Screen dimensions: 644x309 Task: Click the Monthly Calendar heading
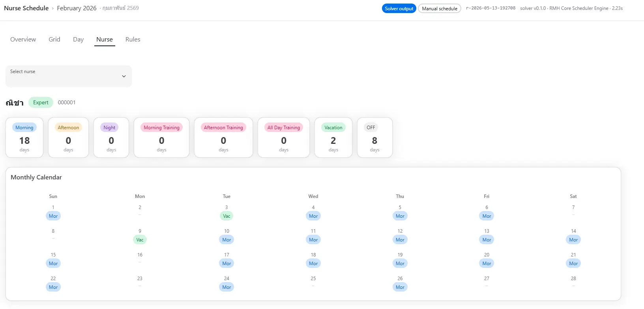(36, 177)
